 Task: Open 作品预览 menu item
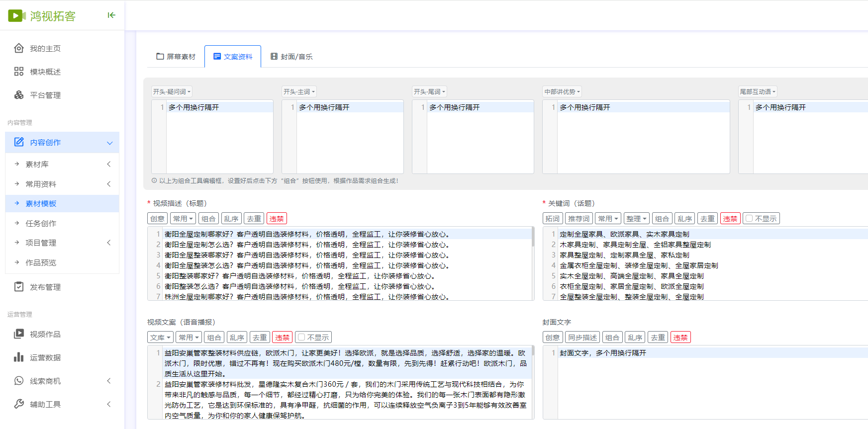click(x=62, y=262)
